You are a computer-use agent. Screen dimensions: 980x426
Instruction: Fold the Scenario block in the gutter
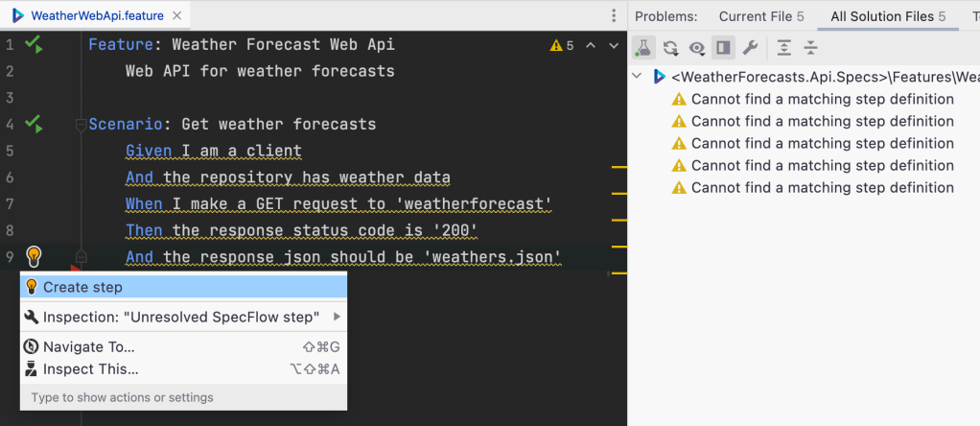click(x=82, y=124)
